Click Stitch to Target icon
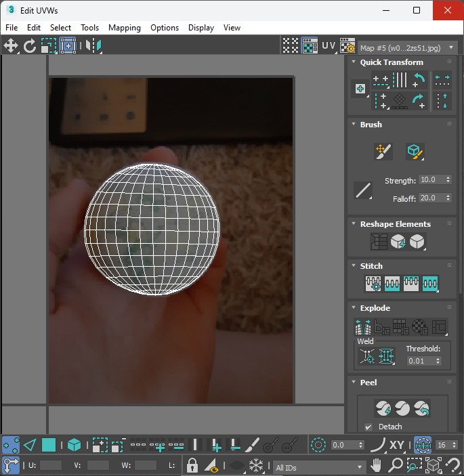 pyautogui.click(x=373, y=284)
